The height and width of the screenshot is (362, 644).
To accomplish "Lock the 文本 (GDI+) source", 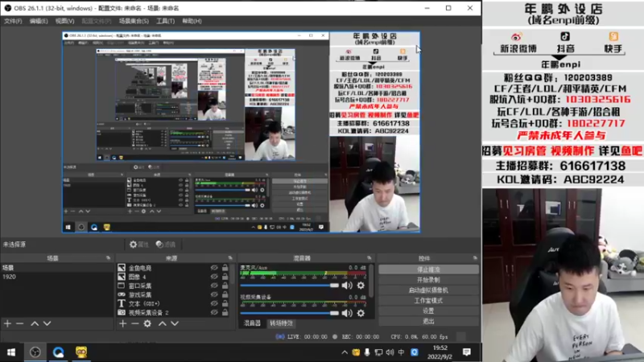I will click(x=225, y=304).
